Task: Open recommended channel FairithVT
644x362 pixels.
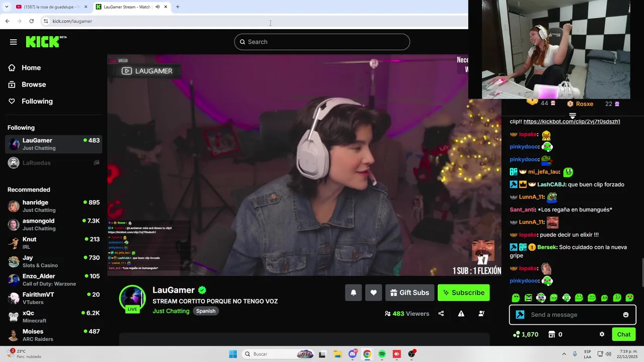Action: 54,298
